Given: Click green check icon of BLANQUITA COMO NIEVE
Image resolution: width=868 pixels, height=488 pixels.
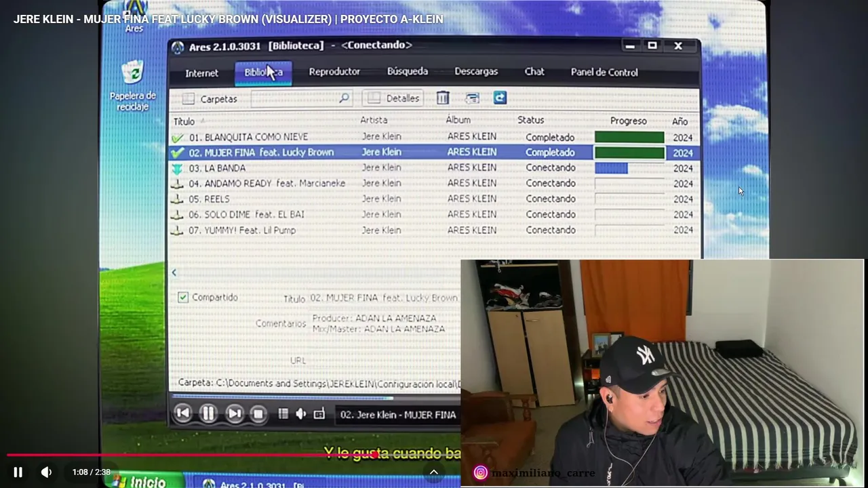Looking at the screenshot, I should (x=178, y=138).
